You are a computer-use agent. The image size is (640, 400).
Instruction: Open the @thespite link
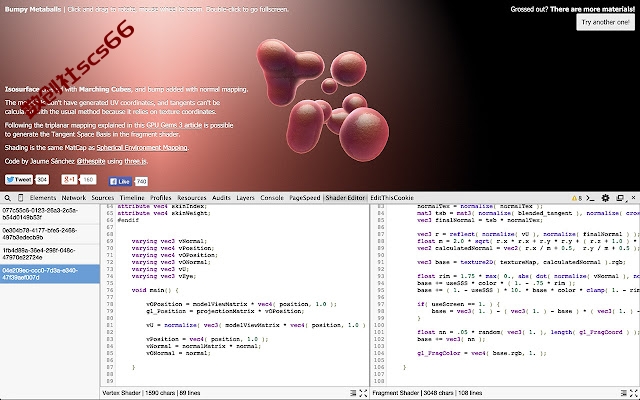91,161
